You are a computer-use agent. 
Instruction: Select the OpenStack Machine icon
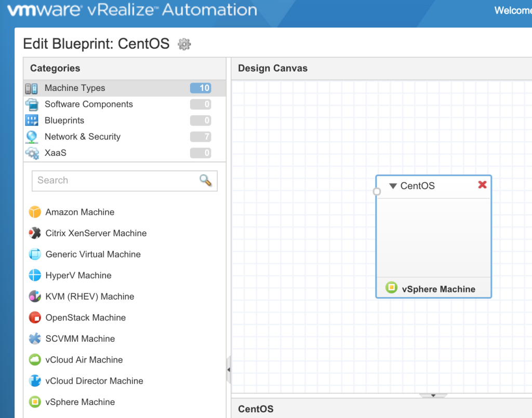[x=36, y=317]
